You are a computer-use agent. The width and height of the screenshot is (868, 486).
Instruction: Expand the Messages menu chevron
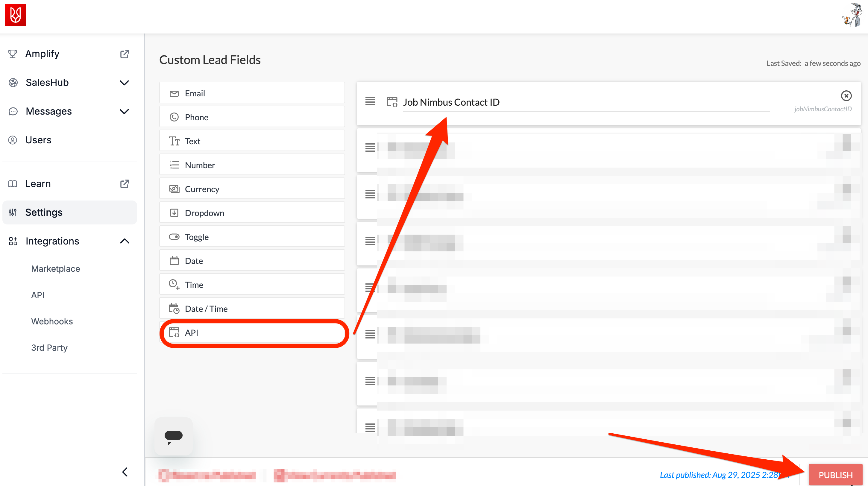click(124, 111)
